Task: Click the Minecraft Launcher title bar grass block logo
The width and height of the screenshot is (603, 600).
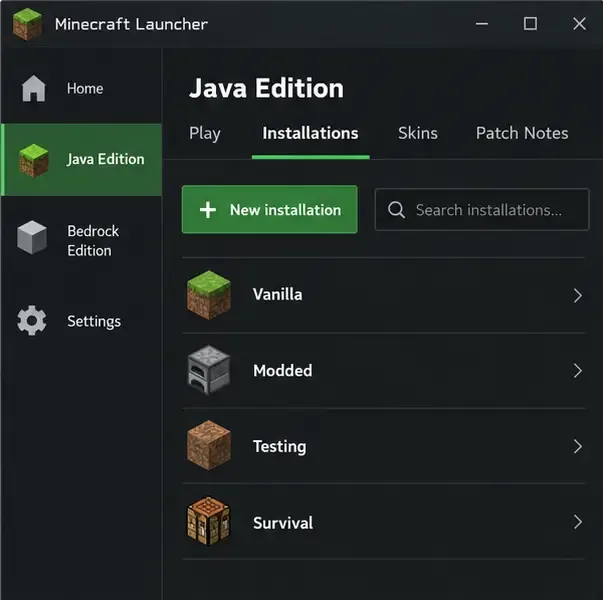Action: tap(27, 24)
